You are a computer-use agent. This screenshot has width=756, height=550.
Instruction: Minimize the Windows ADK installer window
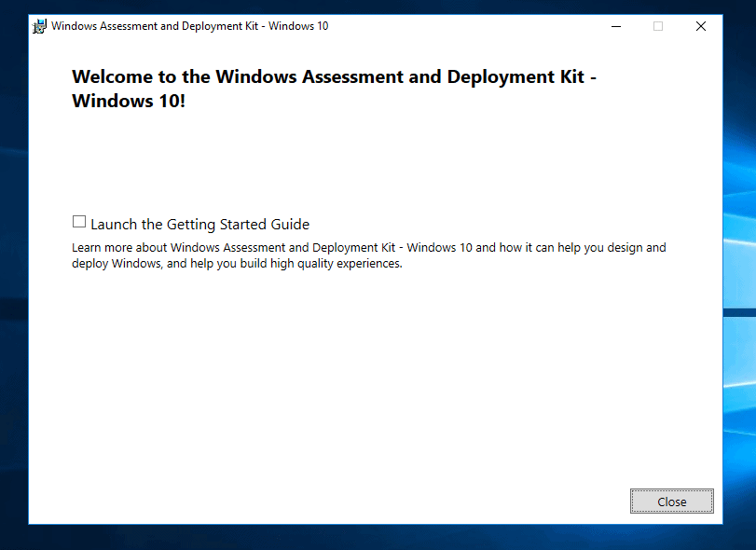coord(616,26)
